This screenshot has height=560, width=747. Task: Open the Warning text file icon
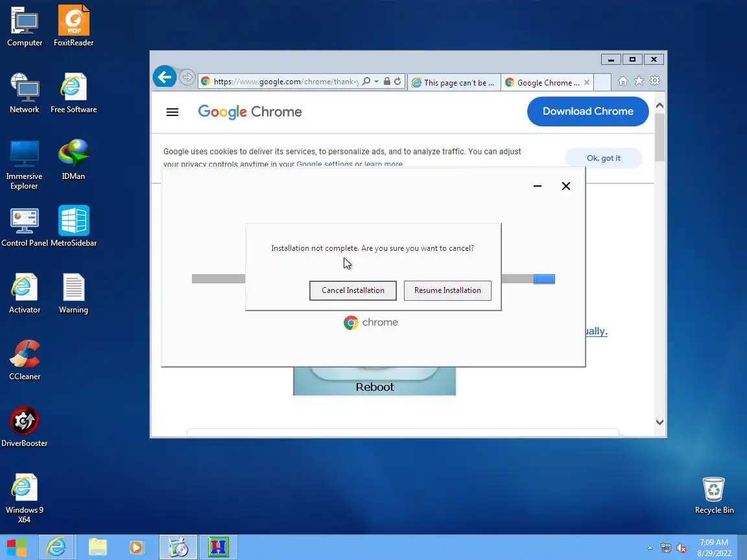pyautogui.click(x=73, y=293)
